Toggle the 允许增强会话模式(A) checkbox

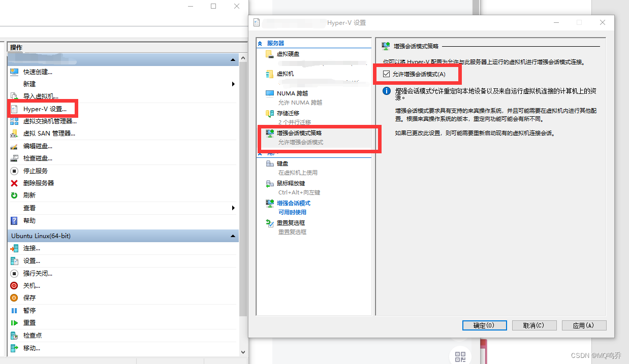point(387,74)
